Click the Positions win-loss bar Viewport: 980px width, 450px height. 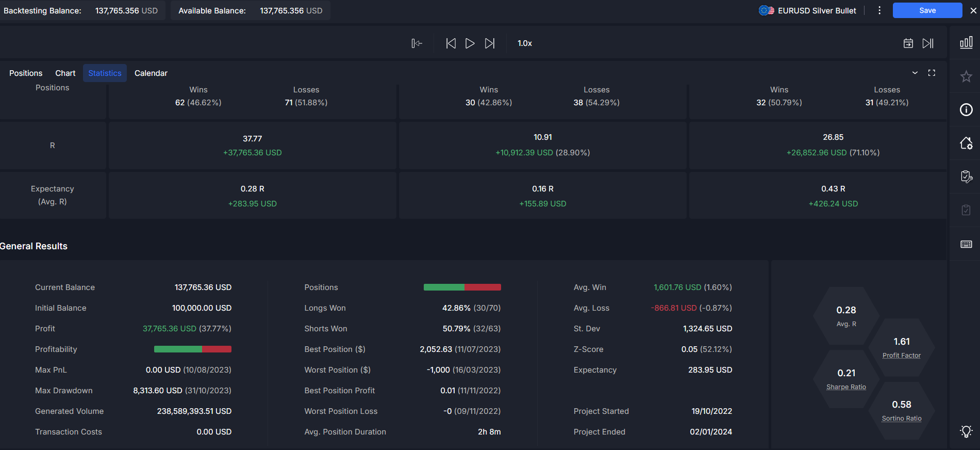(x=462, y=287)
